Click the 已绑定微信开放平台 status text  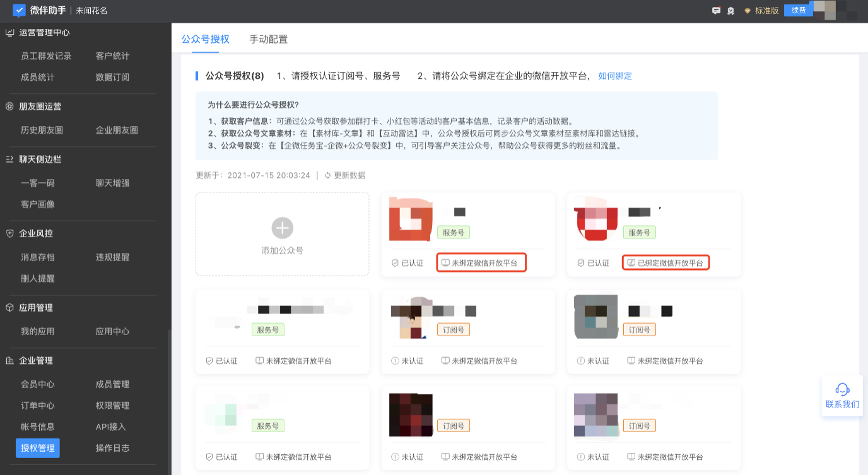pyautogui.click(x=670, y=263)
